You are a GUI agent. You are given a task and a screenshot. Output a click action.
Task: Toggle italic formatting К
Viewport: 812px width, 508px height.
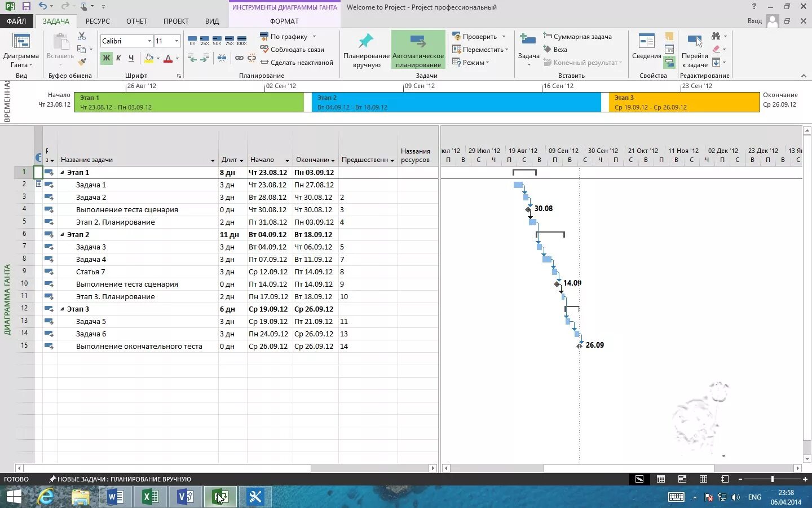[x=118, y=58]
